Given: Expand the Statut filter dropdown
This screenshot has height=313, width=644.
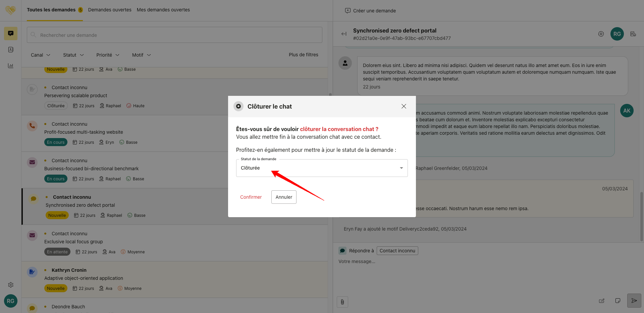Looking at the screenshot, I should point(73,55).
